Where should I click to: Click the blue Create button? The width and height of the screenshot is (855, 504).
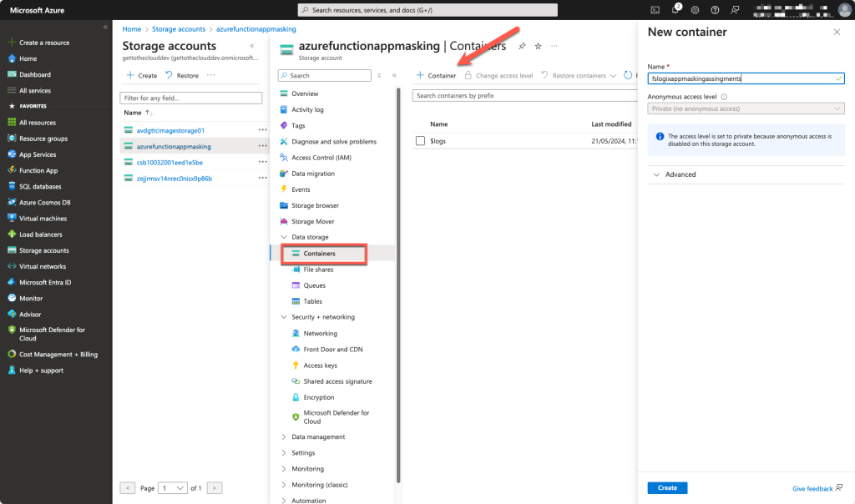(667, 487)
